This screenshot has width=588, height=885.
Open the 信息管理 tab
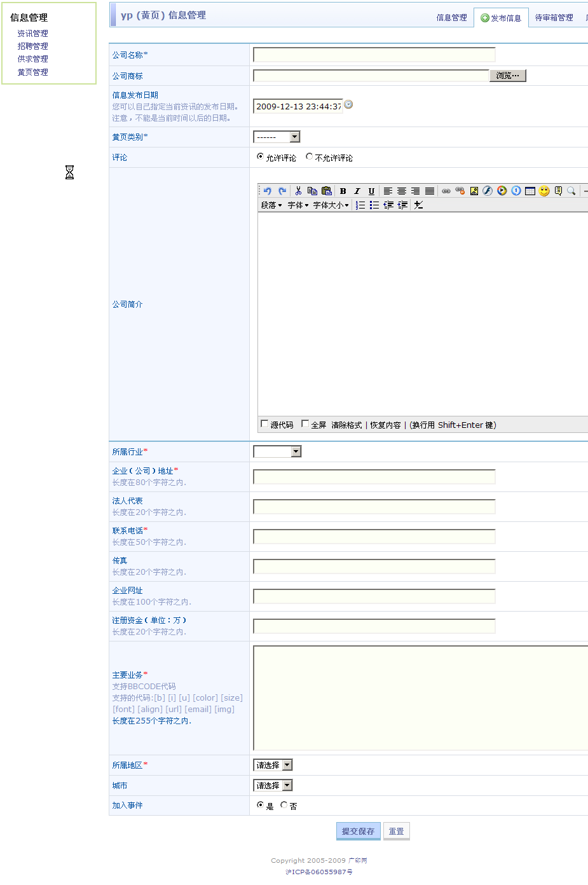(x=451, y=18)
